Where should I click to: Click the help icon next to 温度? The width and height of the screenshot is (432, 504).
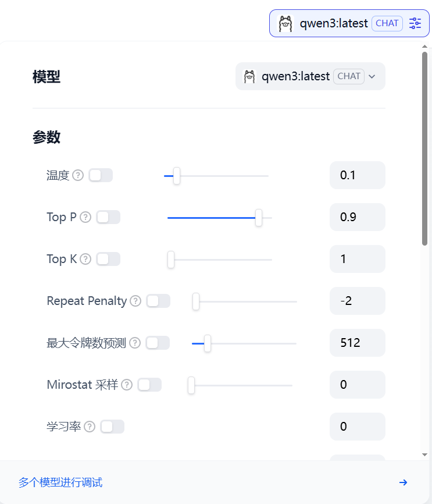(x=78, y=176)
